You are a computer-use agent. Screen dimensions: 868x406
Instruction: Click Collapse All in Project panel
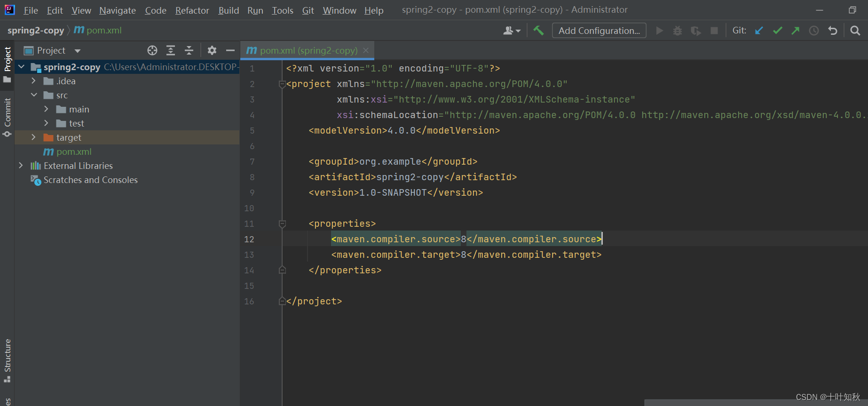tap(189, 50)
